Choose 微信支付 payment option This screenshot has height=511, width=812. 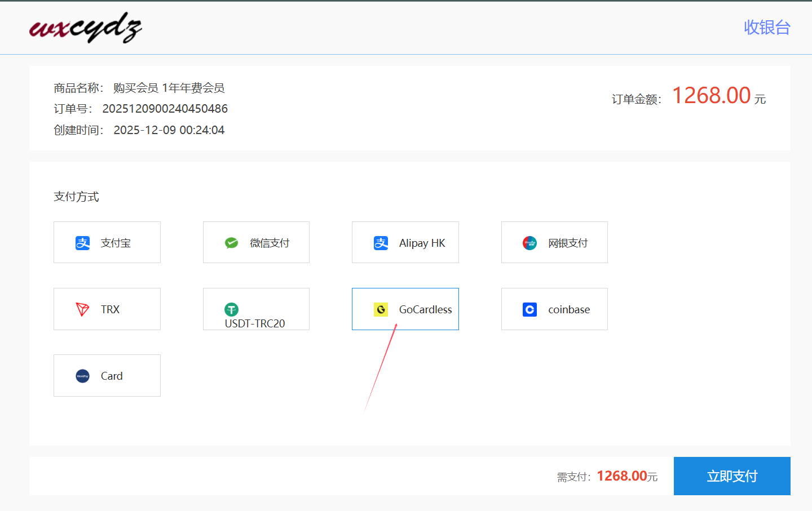coord(269,243)
